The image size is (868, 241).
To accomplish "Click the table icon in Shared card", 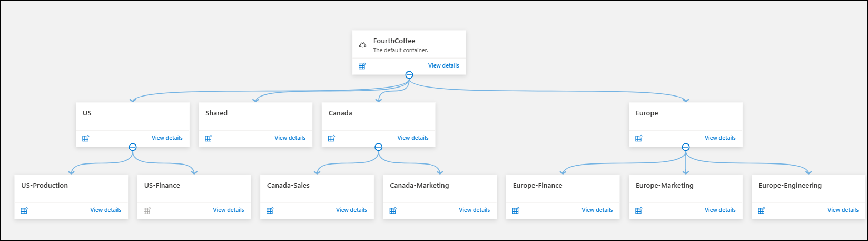I will coord(209,138).
